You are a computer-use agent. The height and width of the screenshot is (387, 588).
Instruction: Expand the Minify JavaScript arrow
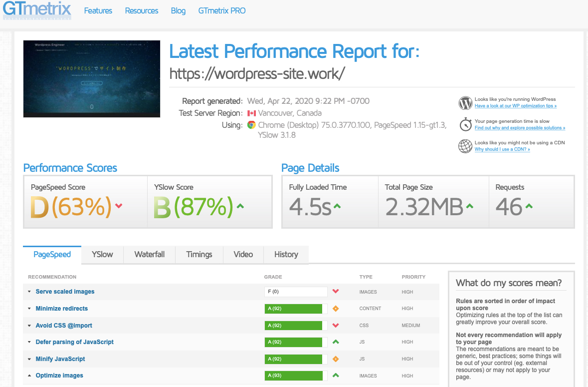point(29,359)
